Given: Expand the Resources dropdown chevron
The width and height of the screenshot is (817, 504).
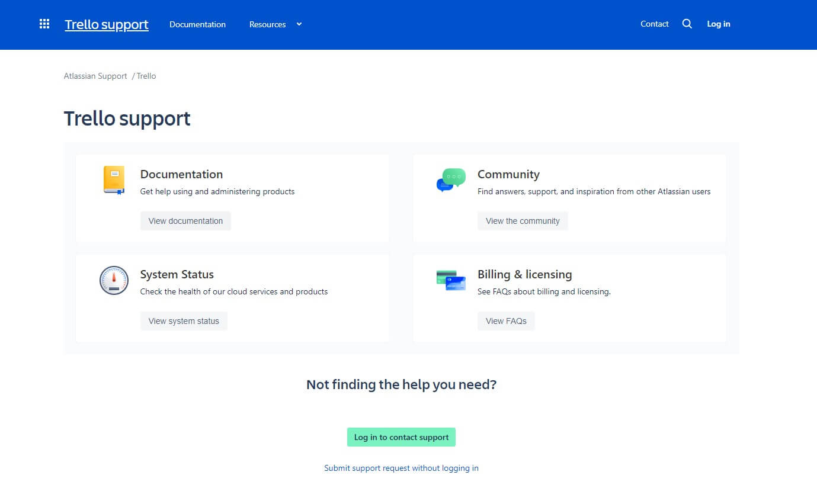Looking at the screenshot, I should pos(299,24).
